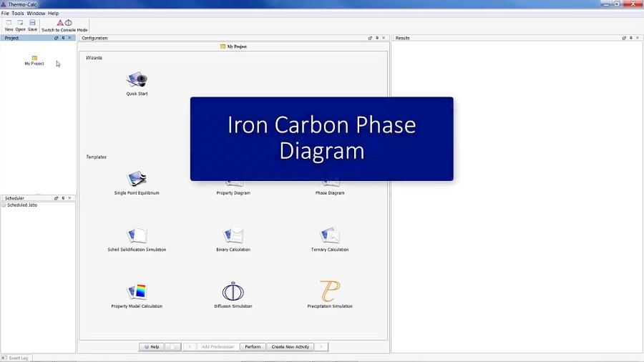Save the project using toolbar icon

[32, 25]
